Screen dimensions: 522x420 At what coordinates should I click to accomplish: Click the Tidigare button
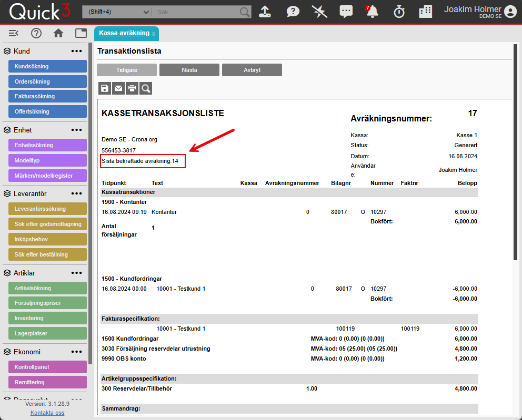coord(127,70)
